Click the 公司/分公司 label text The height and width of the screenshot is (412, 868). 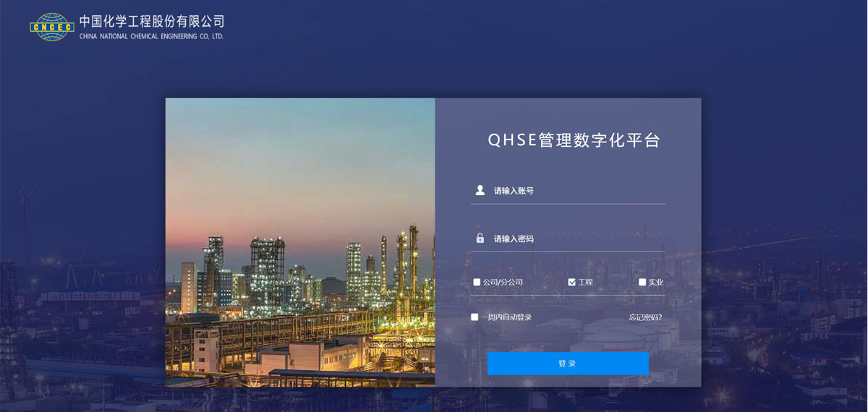pyautogui.click(x=503, y=282)
